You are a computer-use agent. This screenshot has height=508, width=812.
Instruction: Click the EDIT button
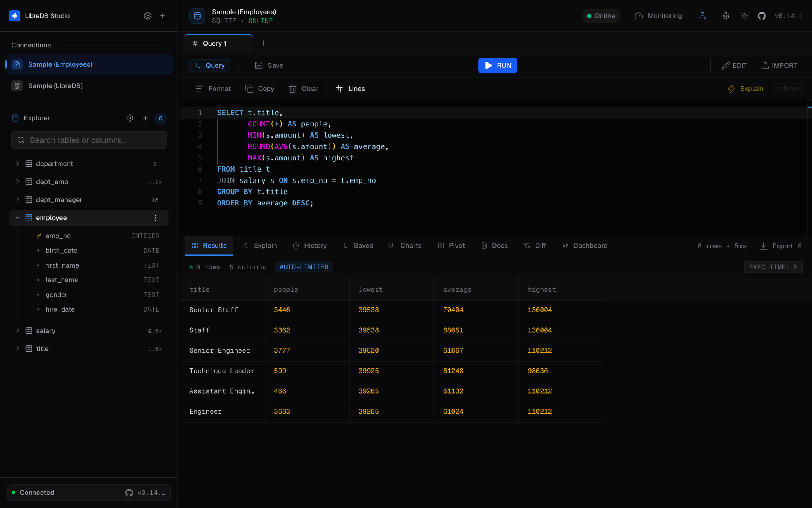pos(734,65)
